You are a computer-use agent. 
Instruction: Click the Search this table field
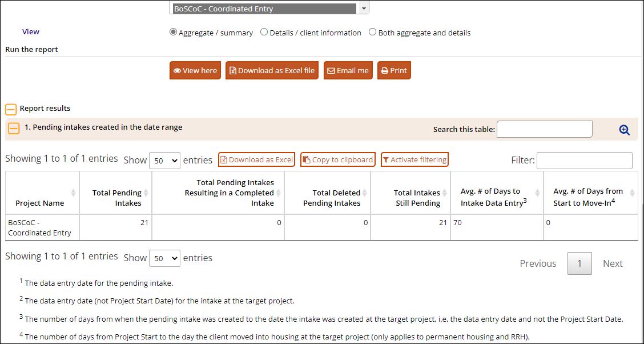(545, 129)
